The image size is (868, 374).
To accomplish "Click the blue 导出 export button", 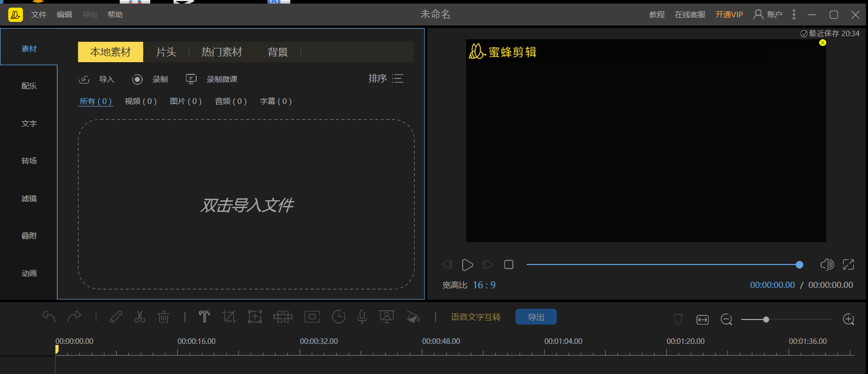I will coord(536,317).
